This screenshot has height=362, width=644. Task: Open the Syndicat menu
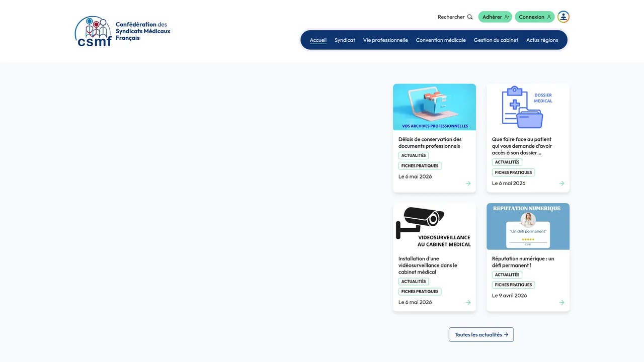(x=345, y=40)
